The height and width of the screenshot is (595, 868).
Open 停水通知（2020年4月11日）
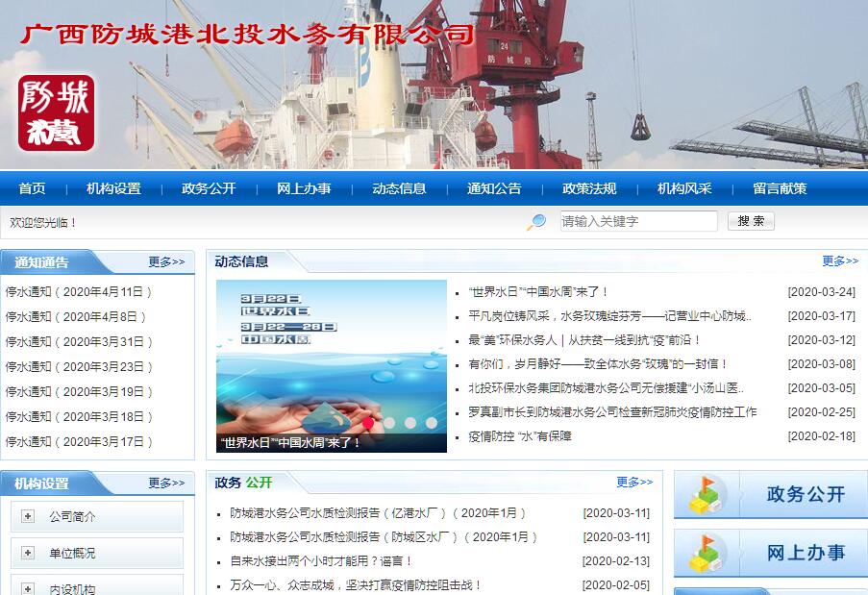point(79,291)
